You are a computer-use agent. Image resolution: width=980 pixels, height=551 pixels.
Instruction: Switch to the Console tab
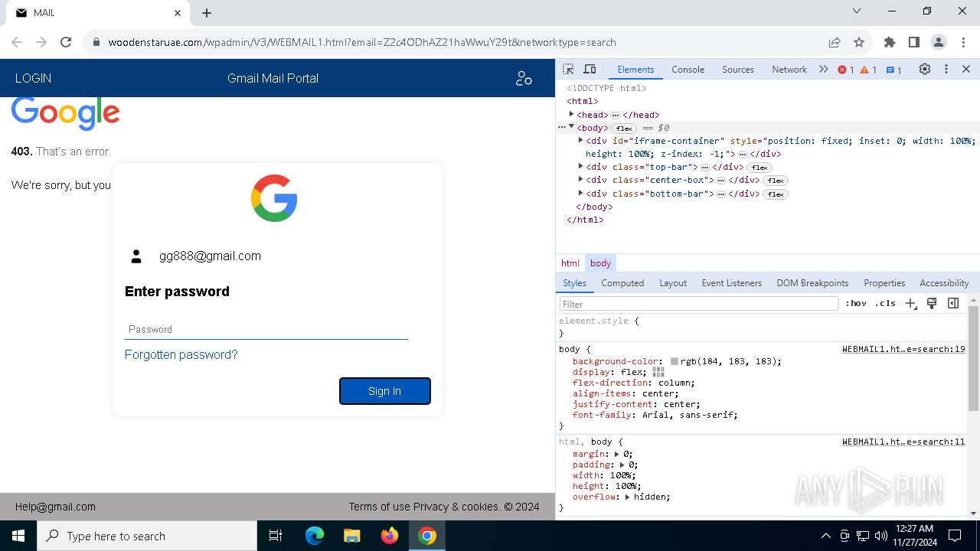pos(688,69)
